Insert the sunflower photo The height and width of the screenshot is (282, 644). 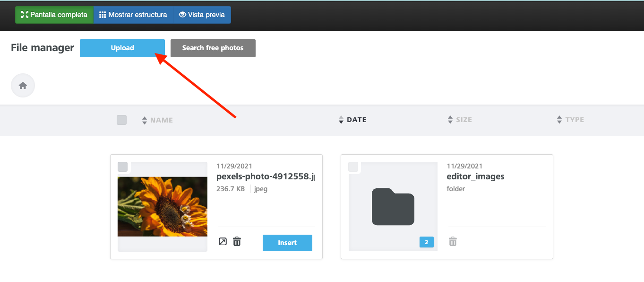point(287,243)
